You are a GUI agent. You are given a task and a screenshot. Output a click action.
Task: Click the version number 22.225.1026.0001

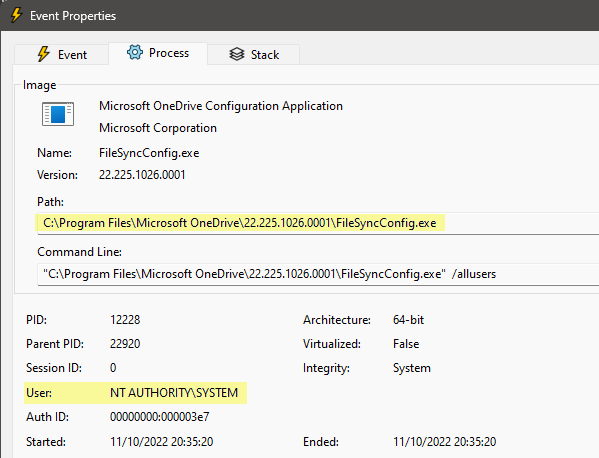142,175
